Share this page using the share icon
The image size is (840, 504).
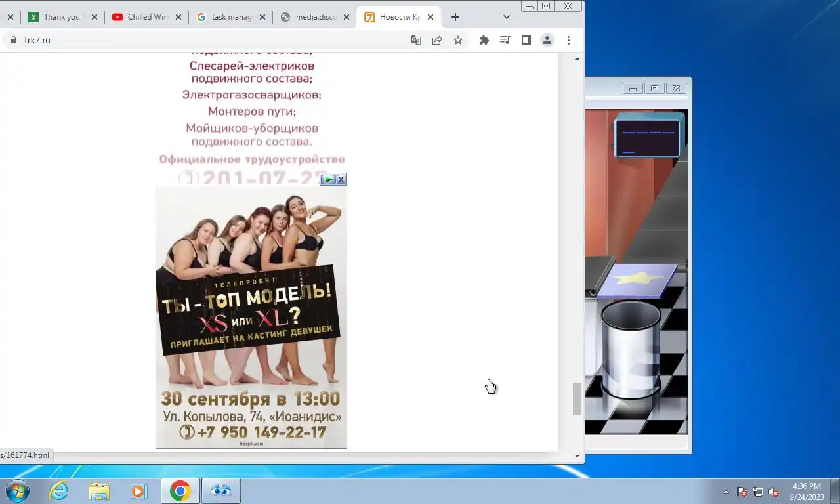tap(437, 40)
